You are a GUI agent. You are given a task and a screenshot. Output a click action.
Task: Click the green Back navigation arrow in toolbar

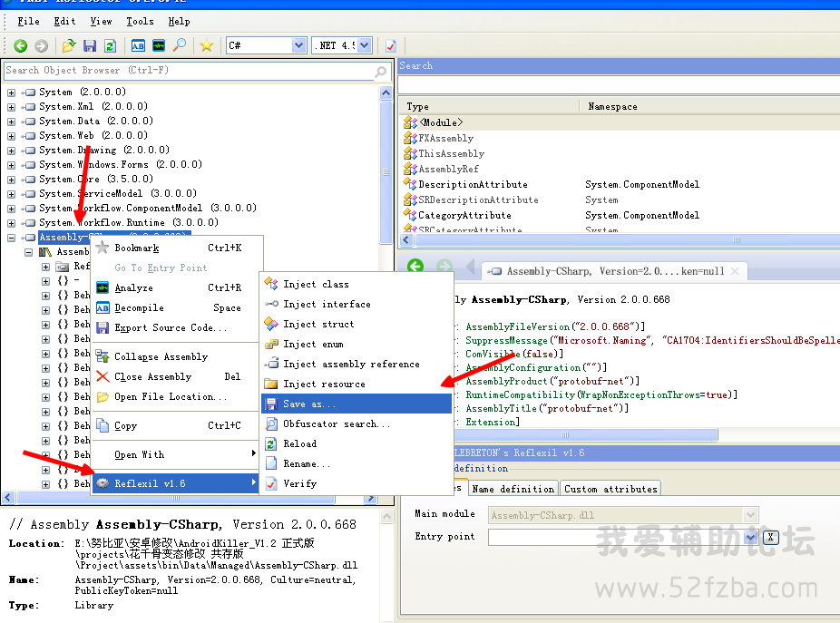[20, 45]
